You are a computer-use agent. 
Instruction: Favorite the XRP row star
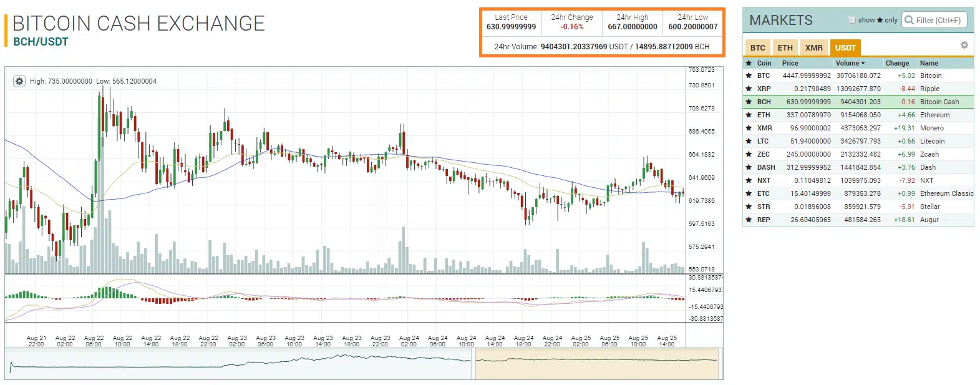pos(749,89)
